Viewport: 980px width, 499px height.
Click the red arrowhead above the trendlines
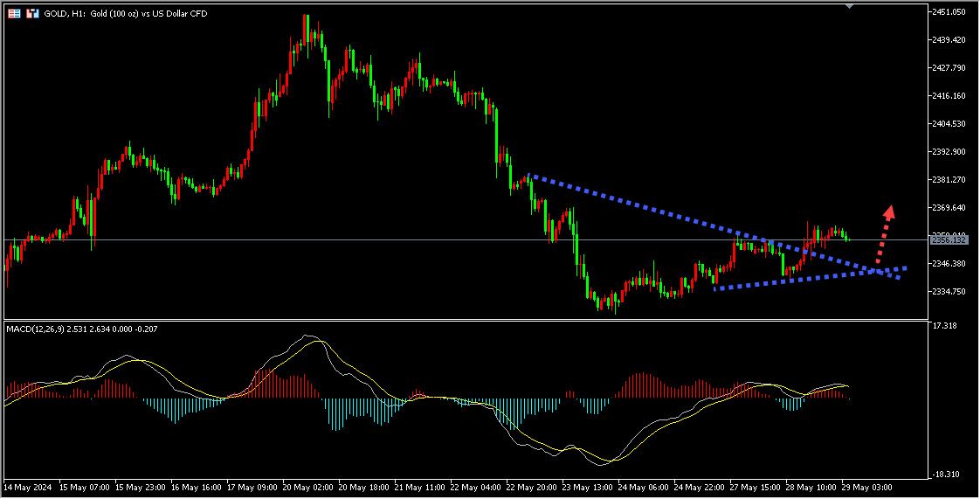coord(889,211)
